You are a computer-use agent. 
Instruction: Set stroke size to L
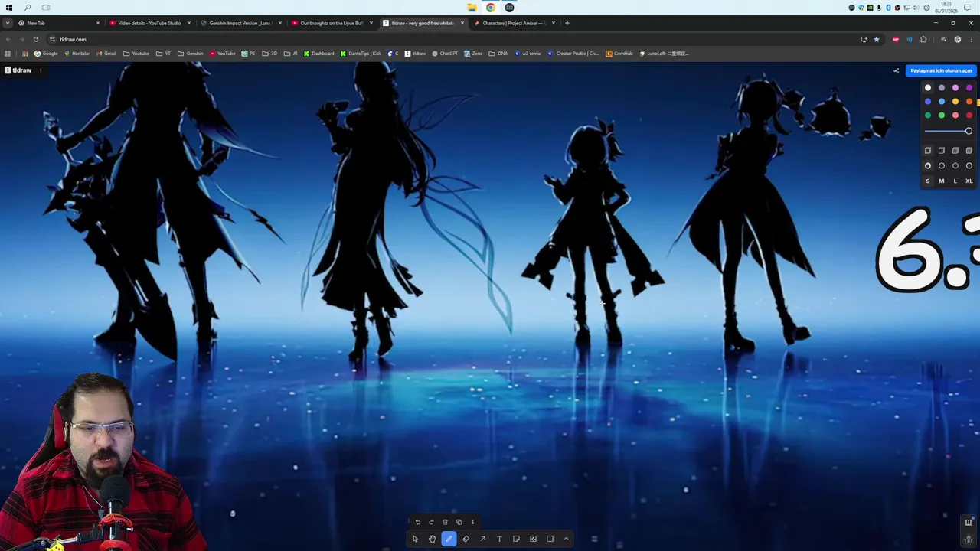pyautogui.click(x=955, y=181)
